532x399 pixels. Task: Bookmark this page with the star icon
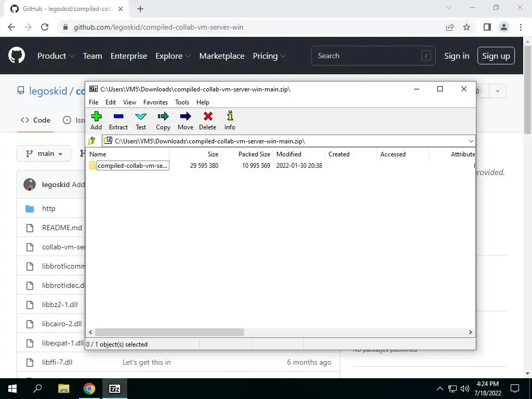[x=467, y=27]
